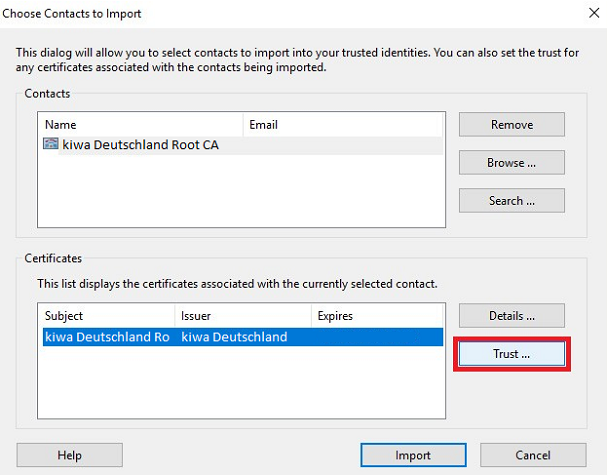Click the highlighted Trust... button
The image size is (608, 476).
(512, 354)
